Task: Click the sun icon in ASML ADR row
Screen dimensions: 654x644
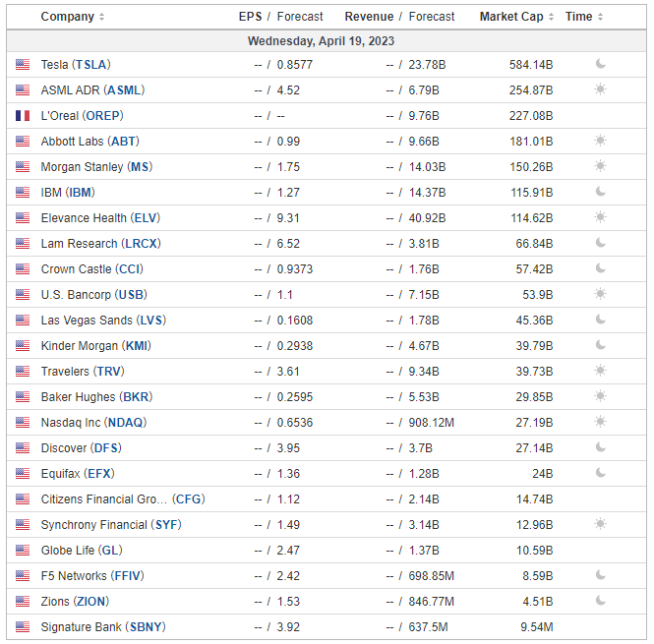Action: pyautogui.click(x=600, y=89)
